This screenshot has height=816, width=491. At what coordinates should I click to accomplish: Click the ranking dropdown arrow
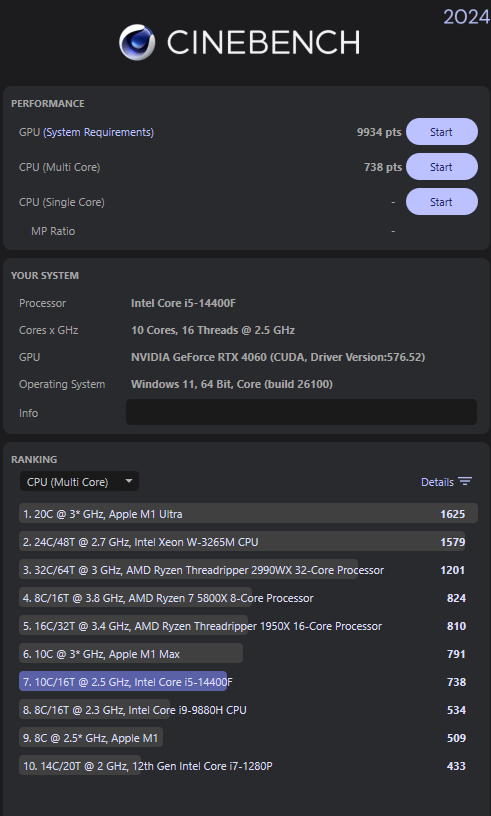click(129, 481)
